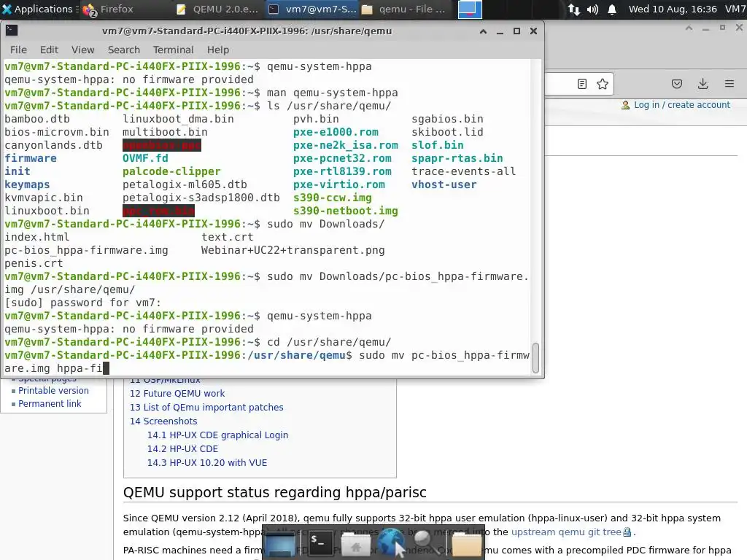Click the Log in / create account link
This screenshot has height=560, width=747.
click(x=682, y=105)
